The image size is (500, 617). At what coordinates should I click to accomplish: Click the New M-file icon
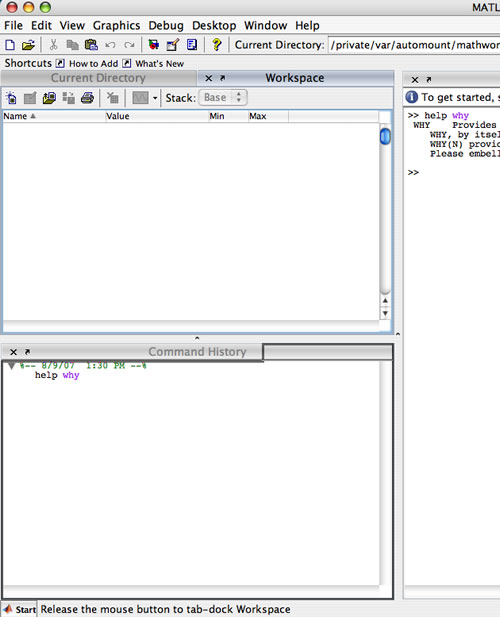(x=10, y=45)
